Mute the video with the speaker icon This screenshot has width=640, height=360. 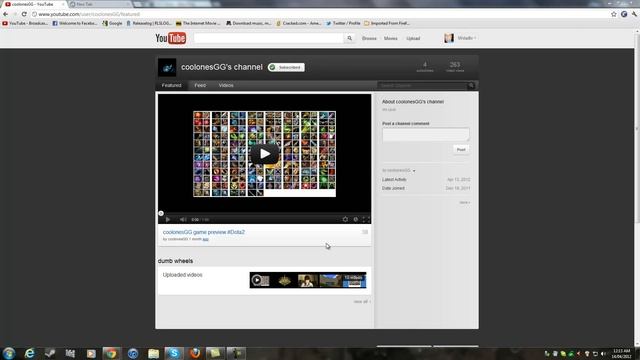point(183,220)
